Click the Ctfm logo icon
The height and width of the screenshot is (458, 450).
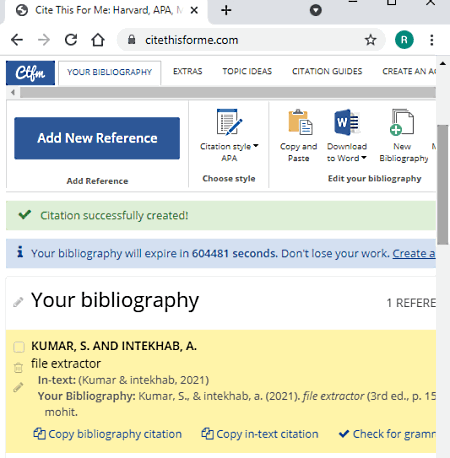(30, 73)
